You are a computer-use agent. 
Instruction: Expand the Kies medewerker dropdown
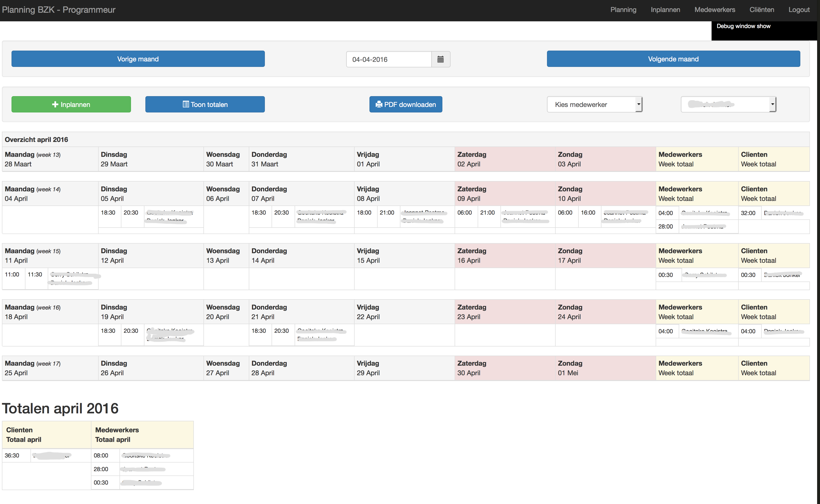(x=594, y=104)
